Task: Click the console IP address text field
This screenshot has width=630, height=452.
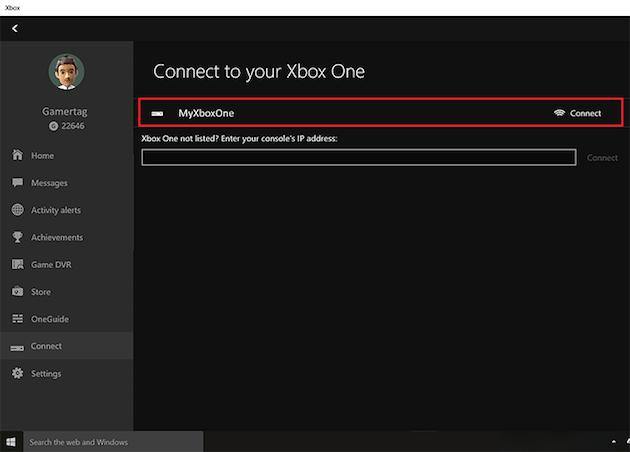Action: click(358, 157)
